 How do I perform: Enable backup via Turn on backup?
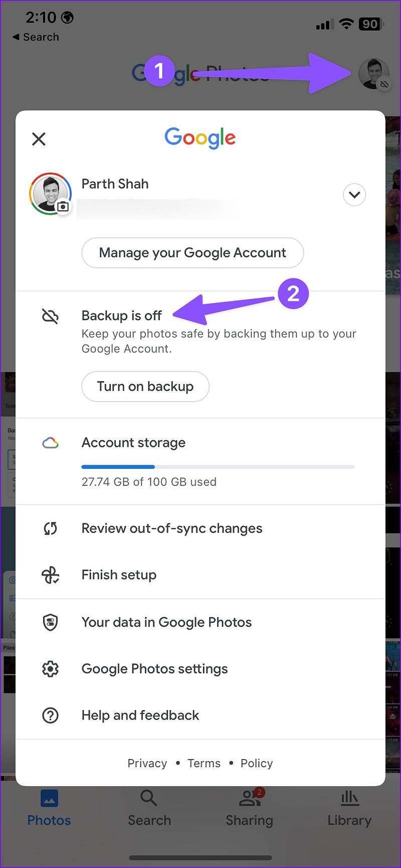tap(145, 386)
